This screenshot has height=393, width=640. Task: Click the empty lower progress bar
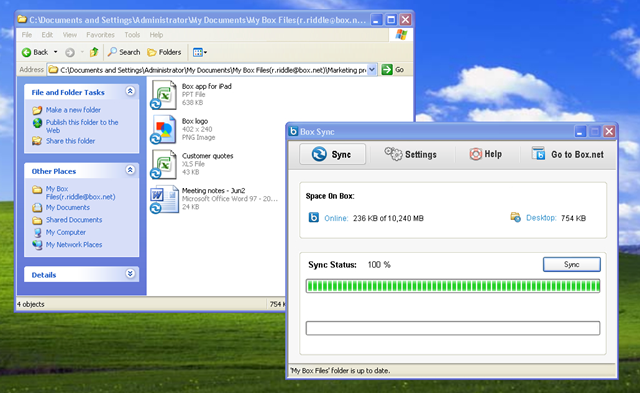pyautogui.click(x=453, y=328)
